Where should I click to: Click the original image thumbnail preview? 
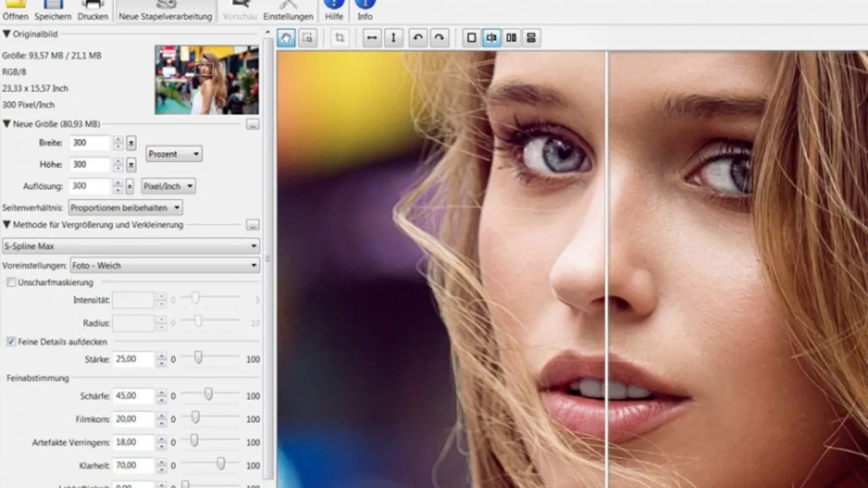click(207, 80)
